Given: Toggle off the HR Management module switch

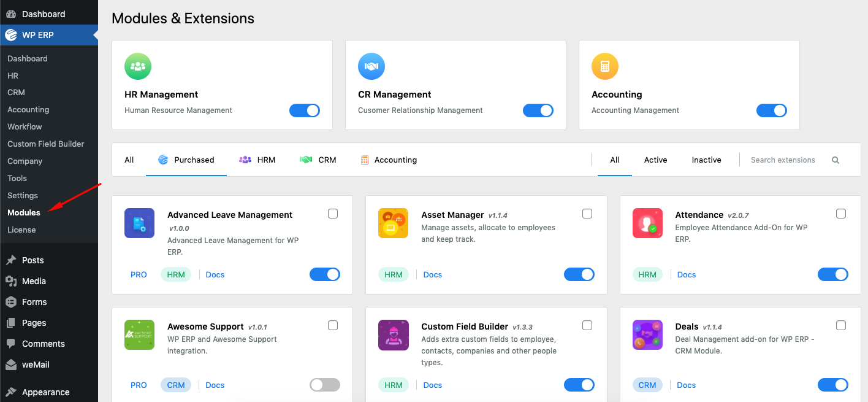Looking at the screenshot, I should [305, 110].
